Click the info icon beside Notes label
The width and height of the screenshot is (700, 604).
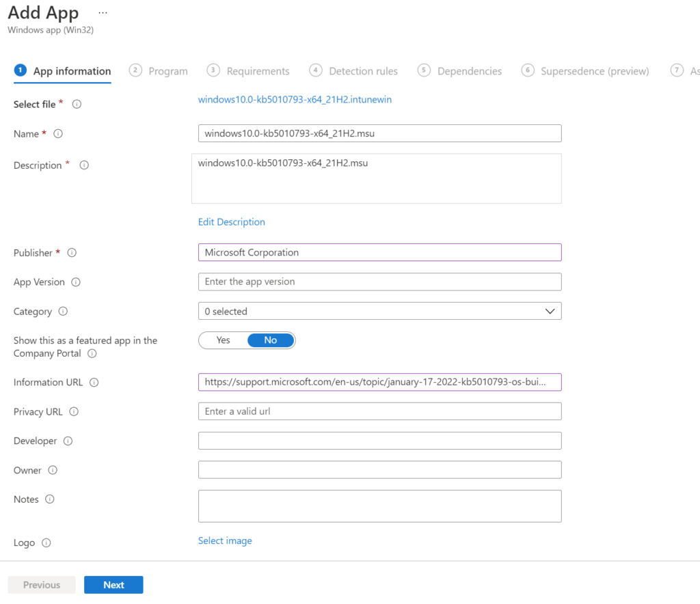tap(49, 499)
